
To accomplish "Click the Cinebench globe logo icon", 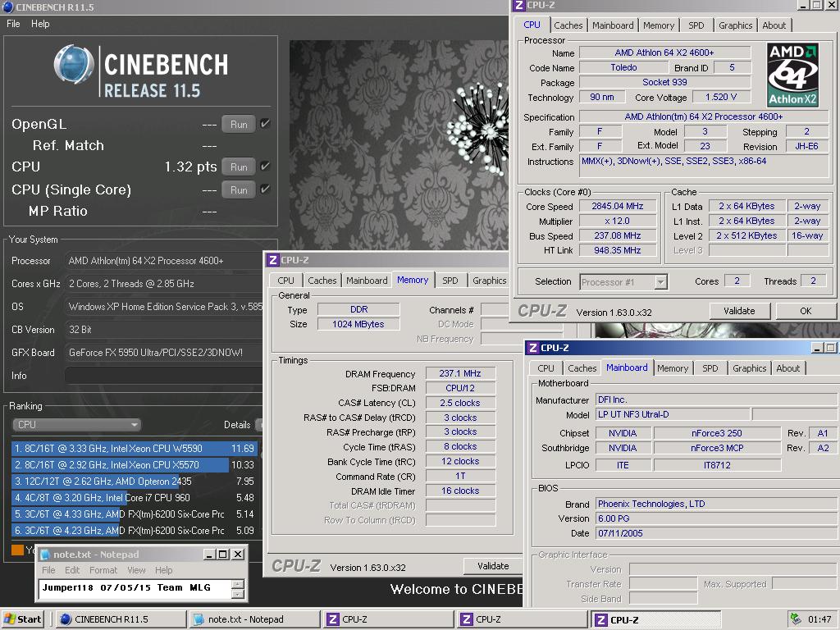I will [75, 65].
